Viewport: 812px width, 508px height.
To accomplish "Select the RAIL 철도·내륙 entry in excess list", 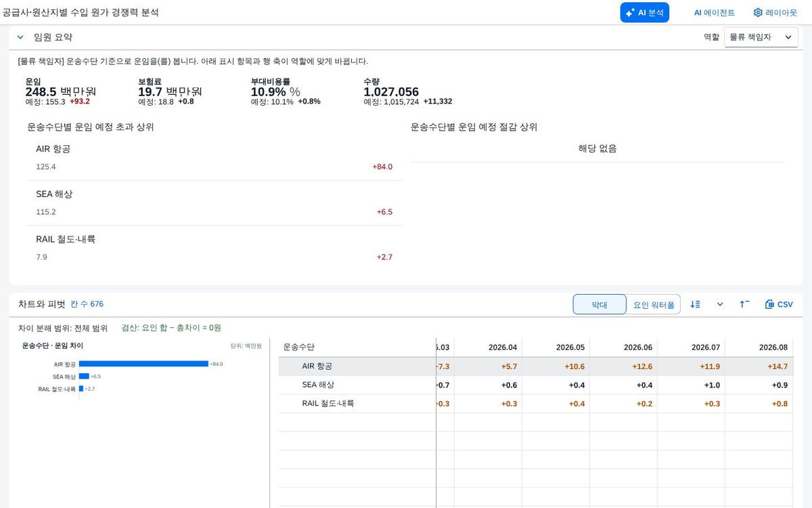I will click(214, 249).
